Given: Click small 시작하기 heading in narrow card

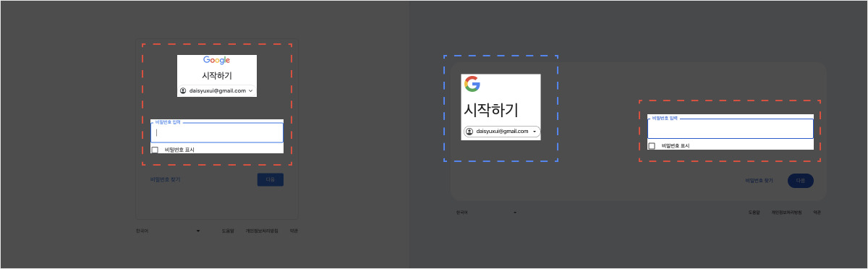Looking at the screenshot, I should click(217, 76).
